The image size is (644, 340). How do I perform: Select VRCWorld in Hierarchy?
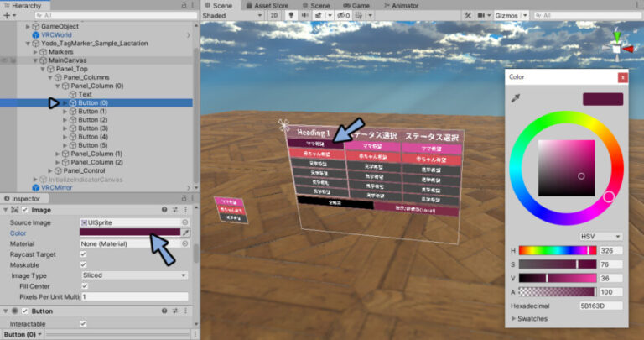(x=56, y=35)
